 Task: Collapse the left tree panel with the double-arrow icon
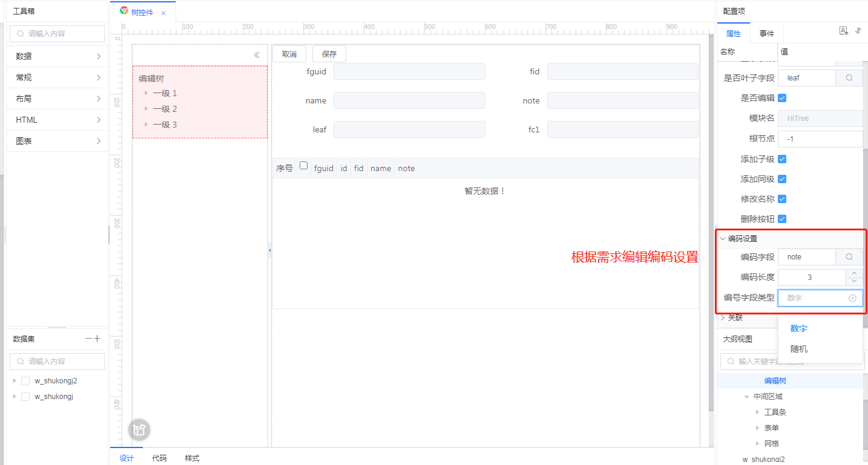[257, 54]
